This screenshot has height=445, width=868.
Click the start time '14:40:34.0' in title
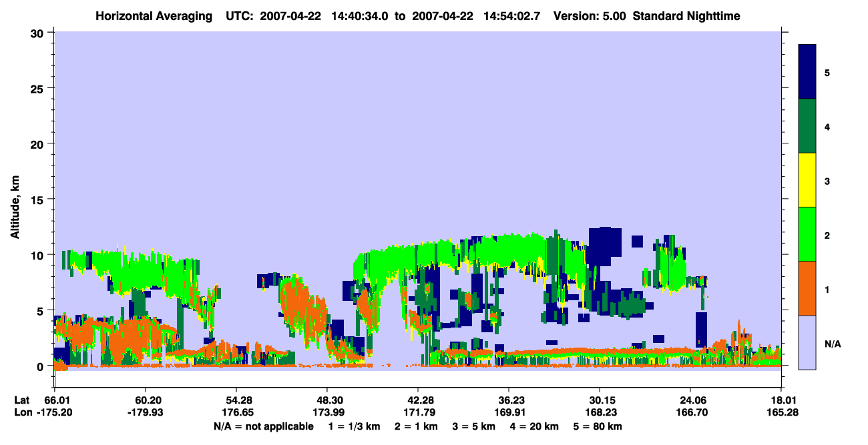click(359, 16)
